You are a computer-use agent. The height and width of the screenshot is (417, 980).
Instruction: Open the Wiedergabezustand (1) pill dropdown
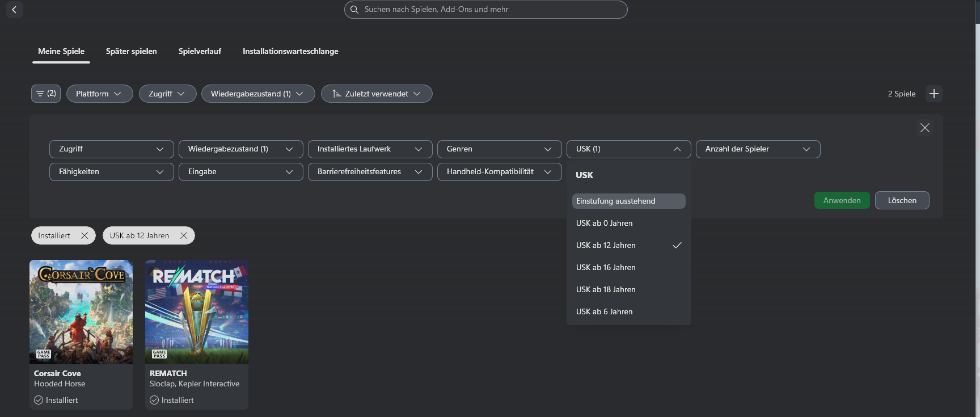pyautogui.click(x=258, y=94)
